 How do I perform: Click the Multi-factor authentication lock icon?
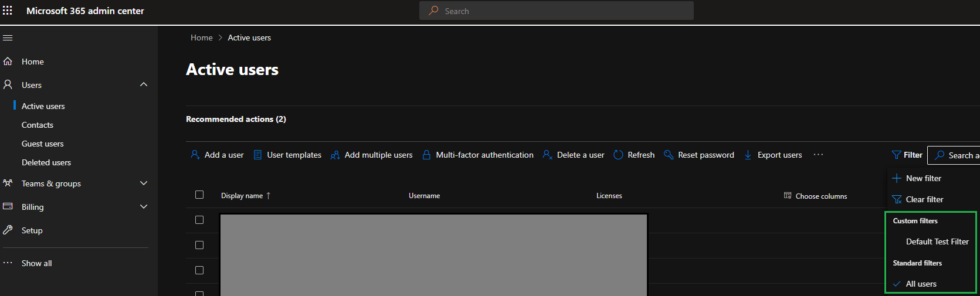pyautogui.click(x=426, y=155)
